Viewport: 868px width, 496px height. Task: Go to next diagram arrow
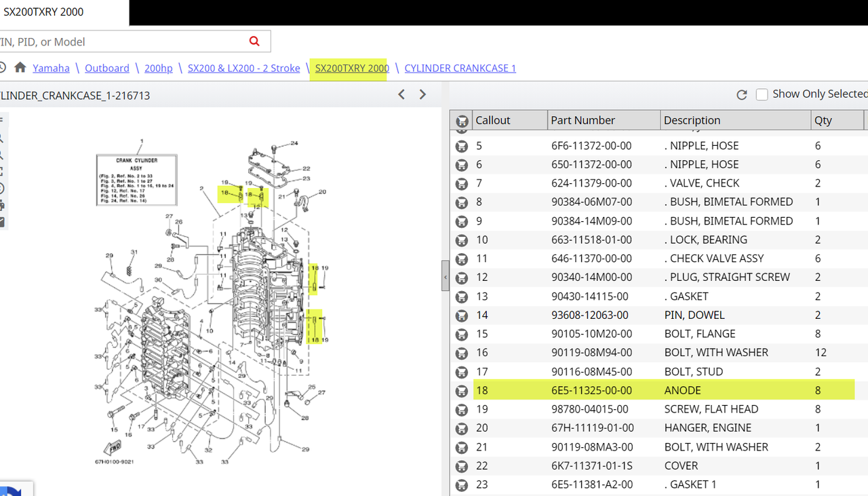(423, 94)
